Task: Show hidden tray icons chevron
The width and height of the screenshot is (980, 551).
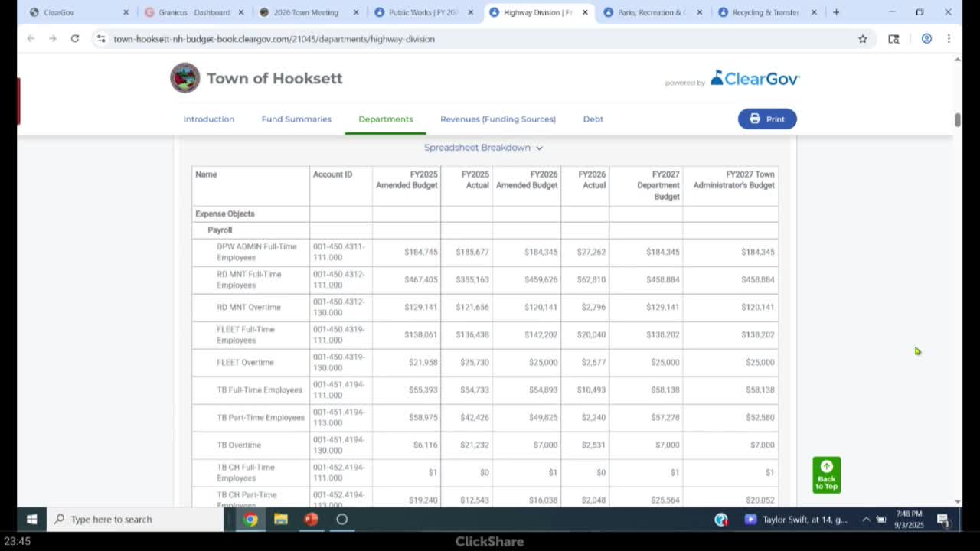Action: (x=866, y=520)
